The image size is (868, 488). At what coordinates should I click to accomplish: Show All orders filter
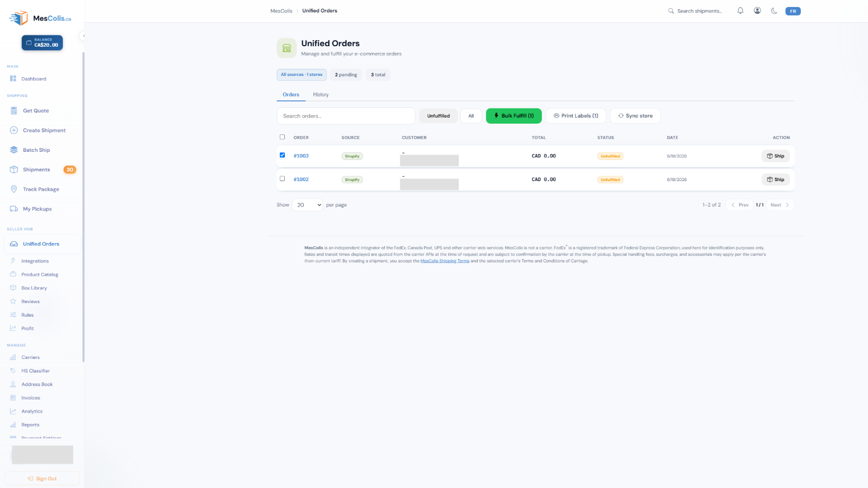[x=471, y=116]
